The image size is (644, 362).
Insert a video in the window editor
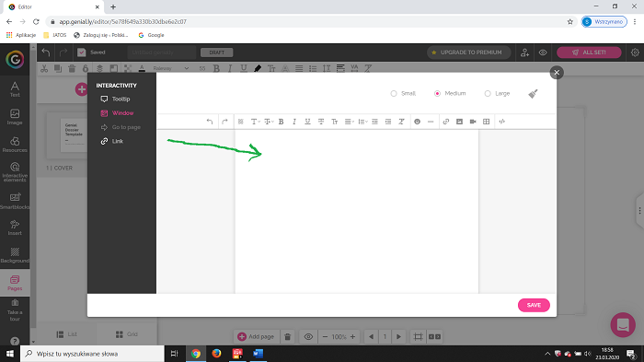click(473, 122)
